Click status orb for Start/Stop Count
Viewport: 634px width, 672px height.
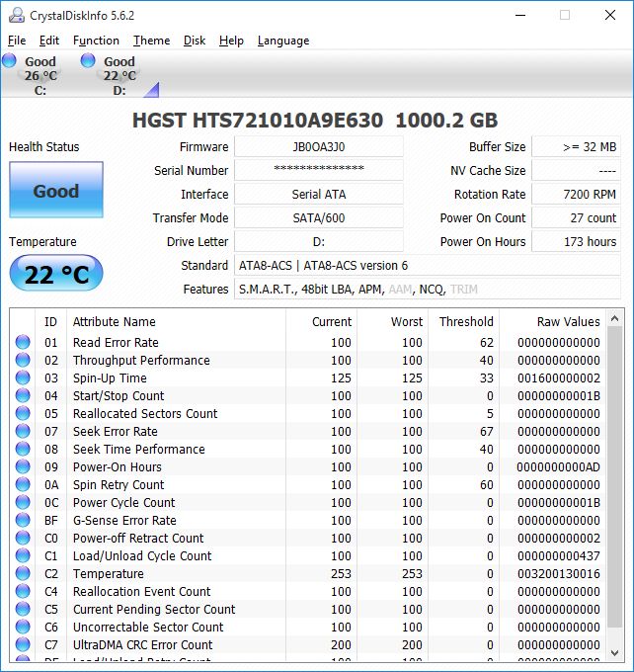(x=23, y=395)
